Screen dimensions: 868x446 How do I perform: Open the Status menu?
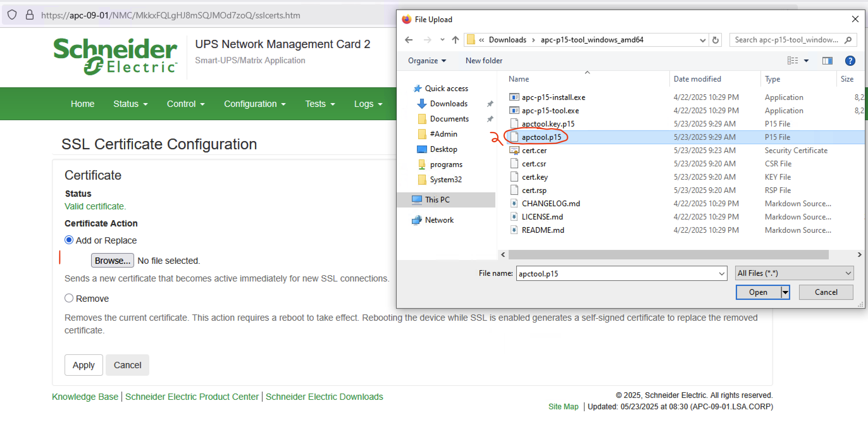pyautogui.click(x=130, y=104)
